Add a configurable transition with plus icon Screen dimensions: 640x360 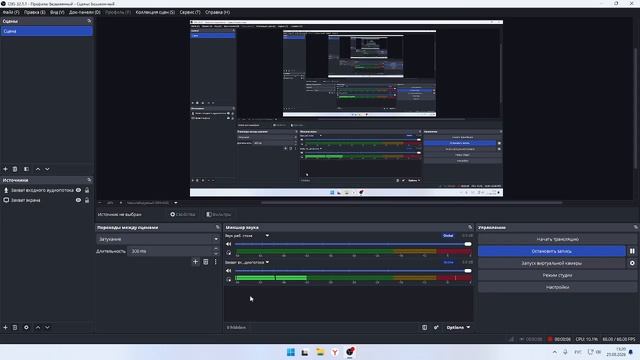(x=195, y=262)
